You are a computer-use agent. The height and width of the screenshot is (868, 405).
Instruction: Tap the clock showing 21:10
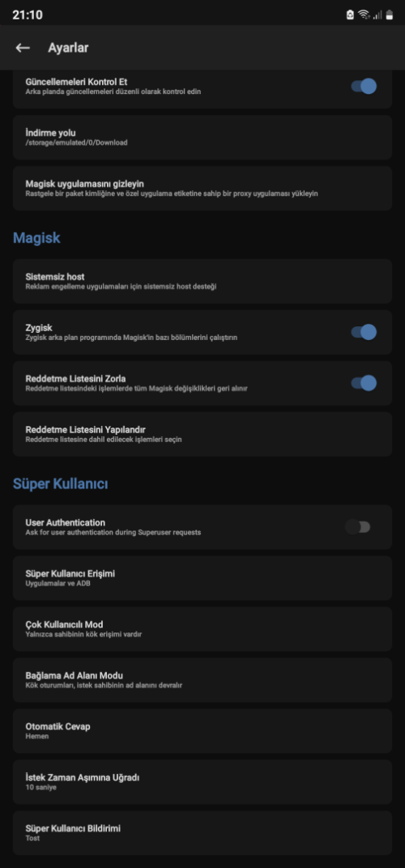(x=28, y=15)
